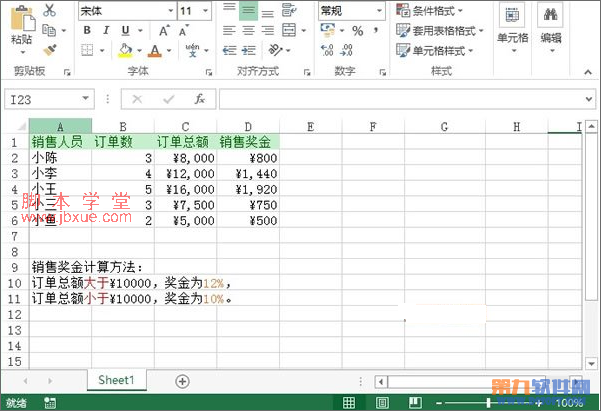Open Cell Styles (单元格样式) menu

[435, 50]
